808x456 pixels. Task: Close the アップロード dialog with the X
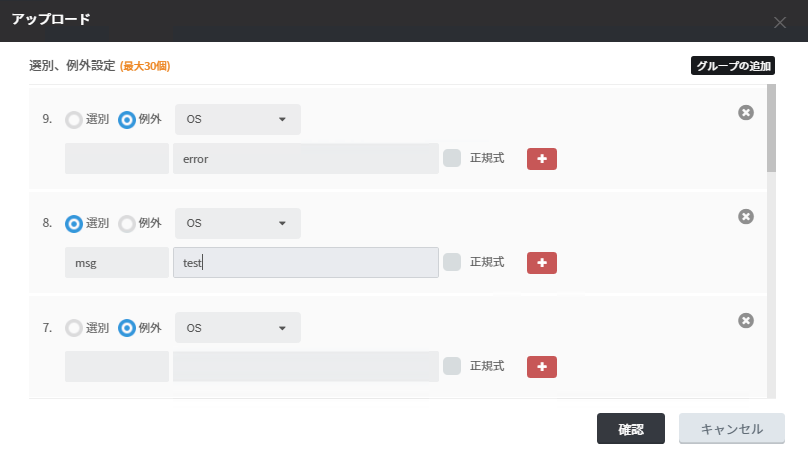coord(780,22)
